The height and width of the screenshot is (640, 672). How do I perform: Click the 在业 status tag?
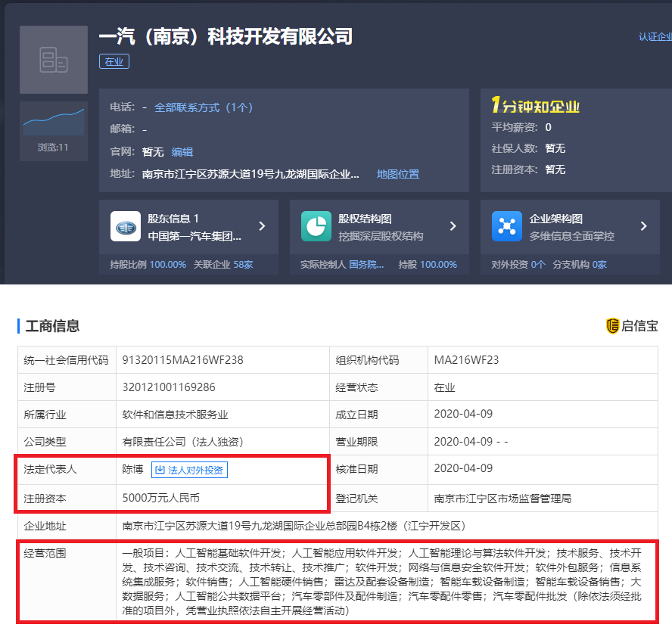[114, 62]
